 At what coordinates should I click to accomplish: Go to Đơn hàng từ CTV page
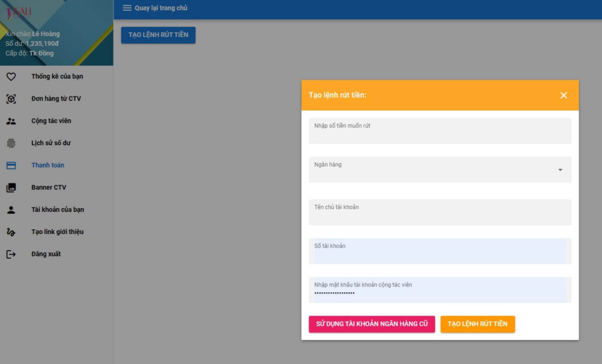coord(56,99)
